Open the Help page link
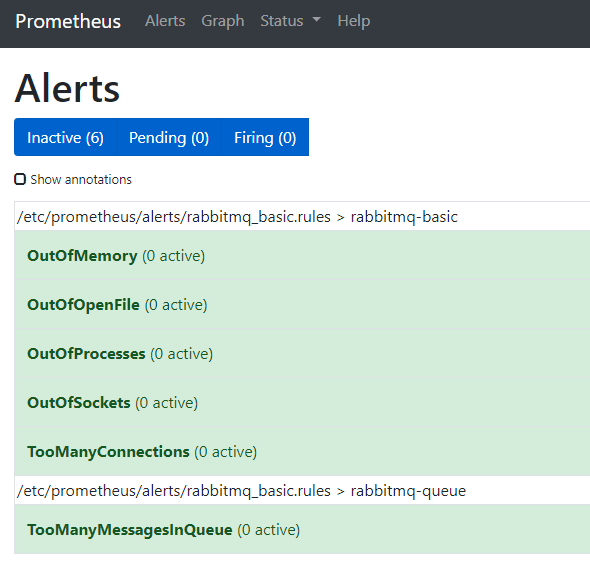 [x=354, y=21]
